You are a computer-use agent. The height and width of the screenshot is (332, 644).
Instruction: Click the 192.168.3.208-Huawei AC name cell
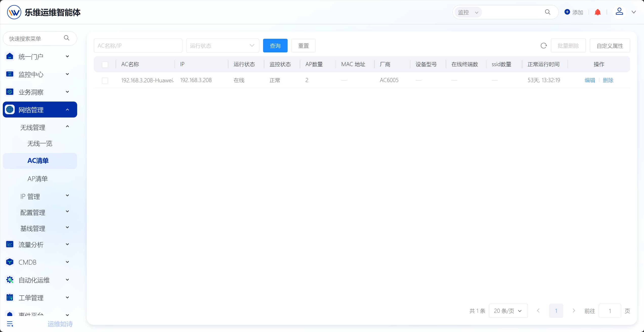pos(147,80)
